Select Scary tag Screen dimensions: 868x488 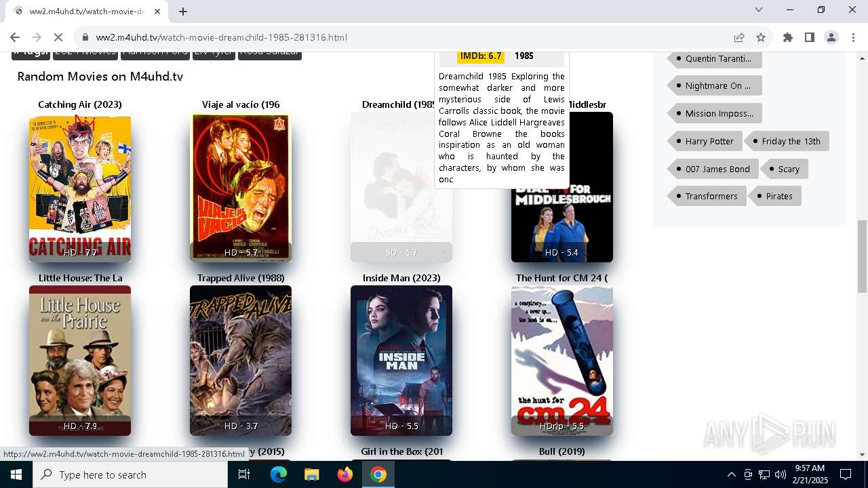(x=784, y=169)
